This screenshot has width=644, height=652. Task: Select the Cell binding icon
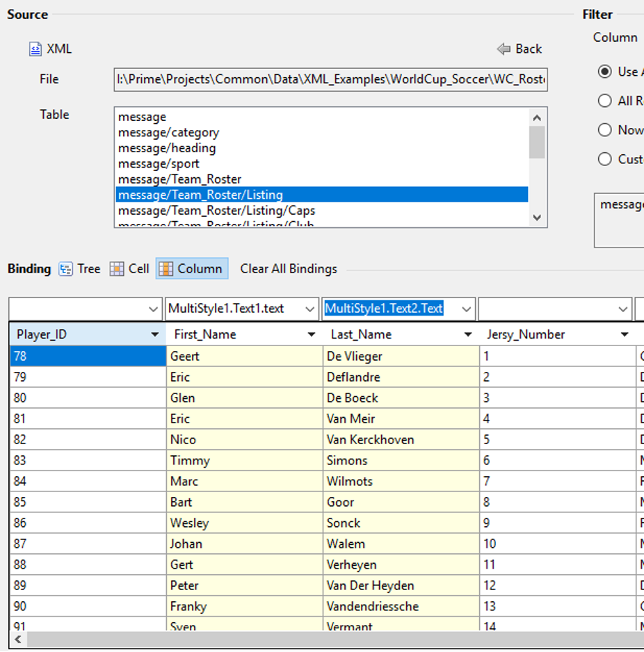(x=118, y=269)
